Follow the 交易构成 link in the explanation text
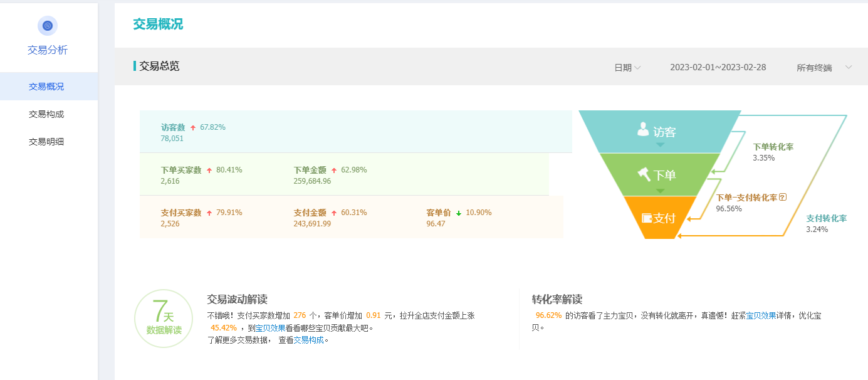The image size is (868, 380). (x=309, y=340)
